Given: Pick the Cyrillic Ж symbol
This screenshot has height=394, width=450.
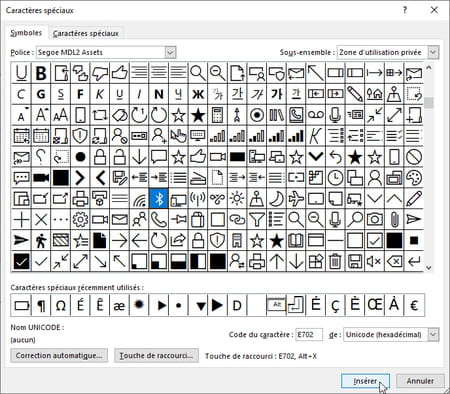Looking at the screenshot, I should point(198,94).
